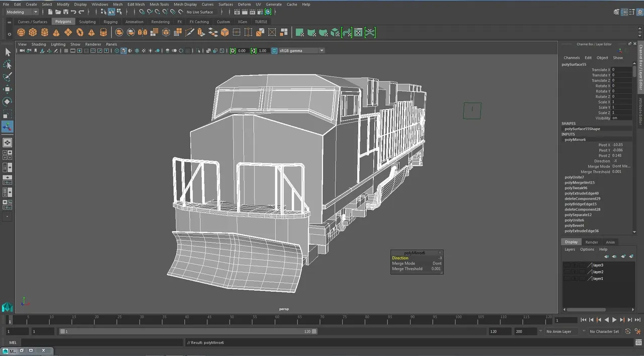Go to start of playback range

[583, 320]
